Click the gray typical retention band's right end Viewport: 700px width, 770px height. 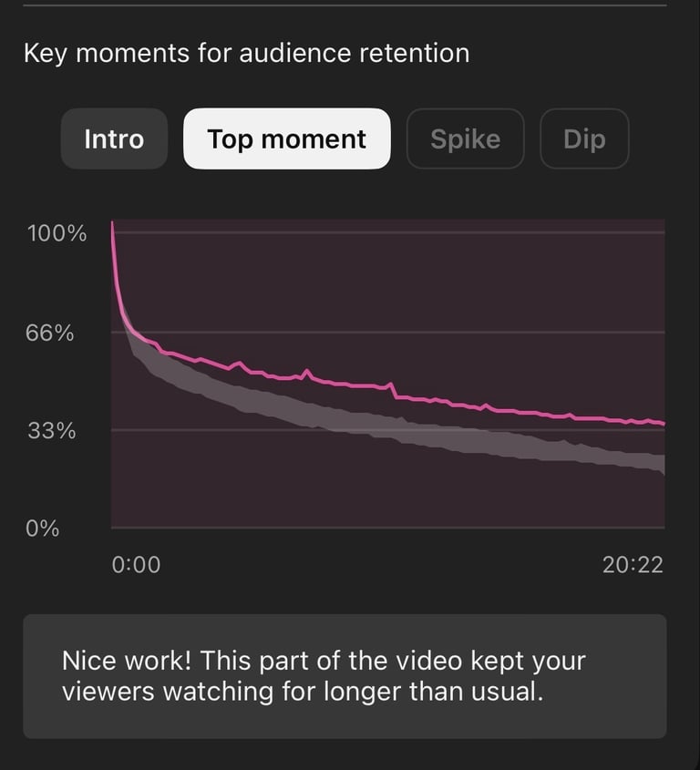661,464
